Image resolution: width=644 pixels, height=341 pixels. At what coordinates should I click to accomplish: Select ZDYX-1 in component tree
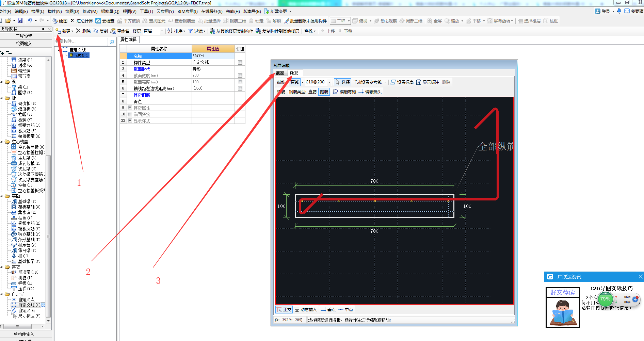point(79,55)
